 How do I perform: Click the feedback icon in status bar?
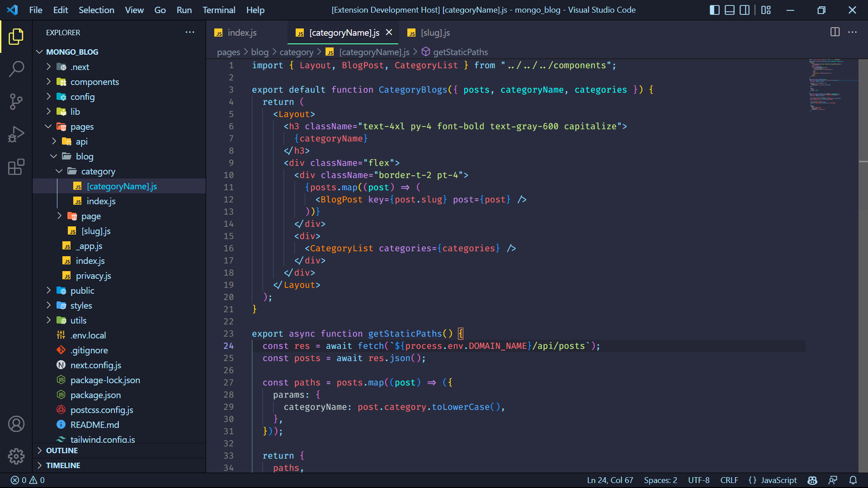pyautogui.click(x=833, y=480)
